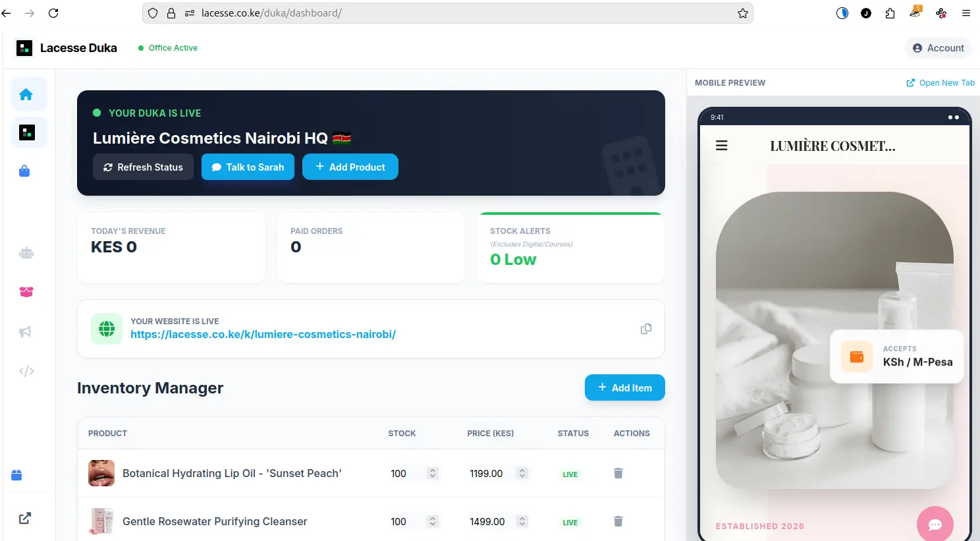Click LIVE status badge for Lip Oil
Image resolution: width=980 pixels, height=541 pixels.
tap(570, 474)
